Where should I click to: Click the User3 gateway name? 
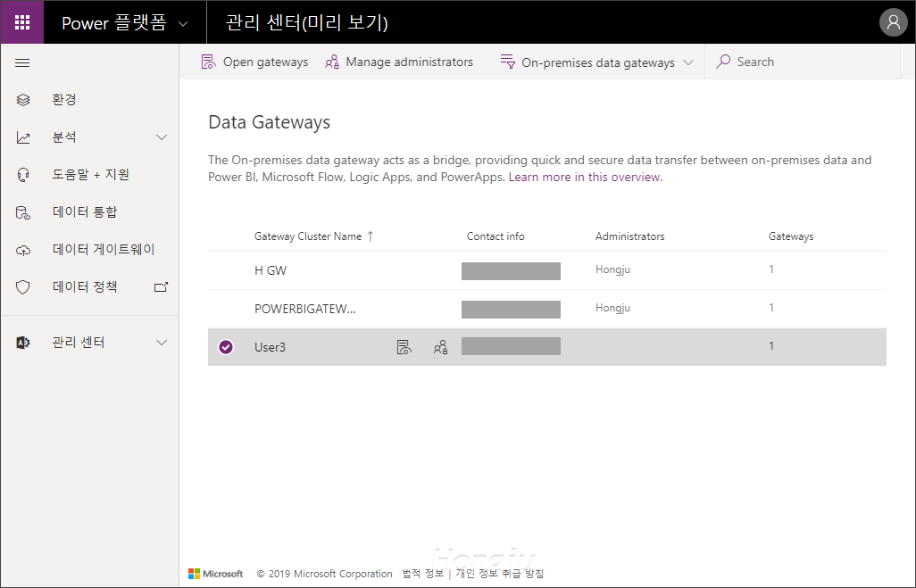point(270,347)
